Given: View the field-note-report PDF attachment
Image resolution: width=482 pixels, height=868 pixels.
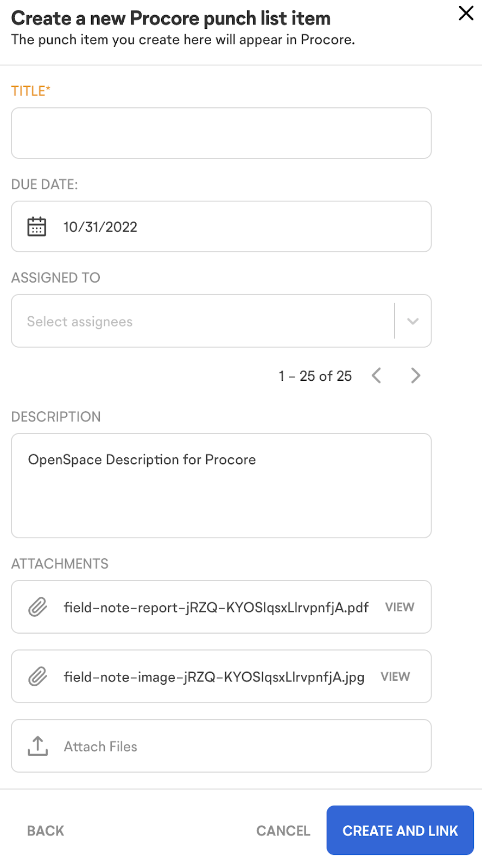Looking at the screenshot, I should click(399, 607).
